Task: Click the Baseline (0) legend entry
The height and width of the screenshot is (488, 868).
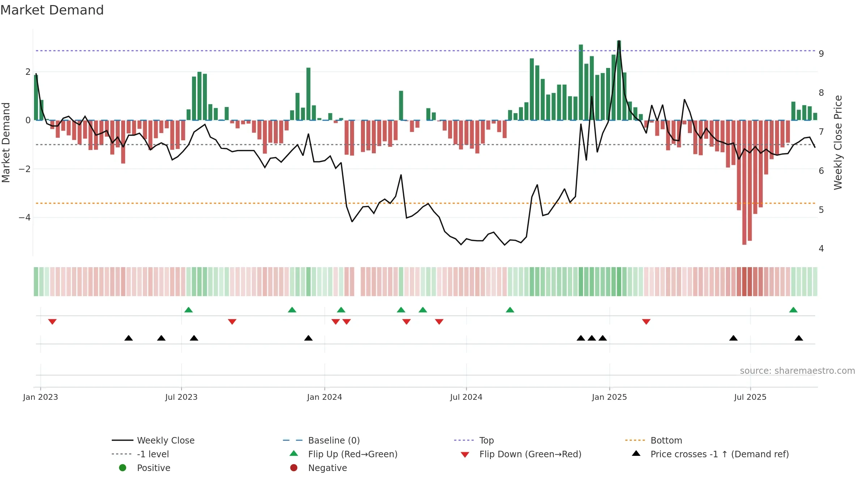Action: tap(321, 440)
